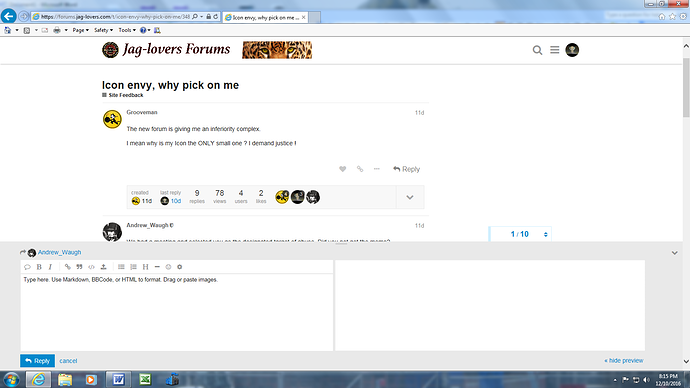
Task: Open the composer options gear
Action: (x=180, y=267)
